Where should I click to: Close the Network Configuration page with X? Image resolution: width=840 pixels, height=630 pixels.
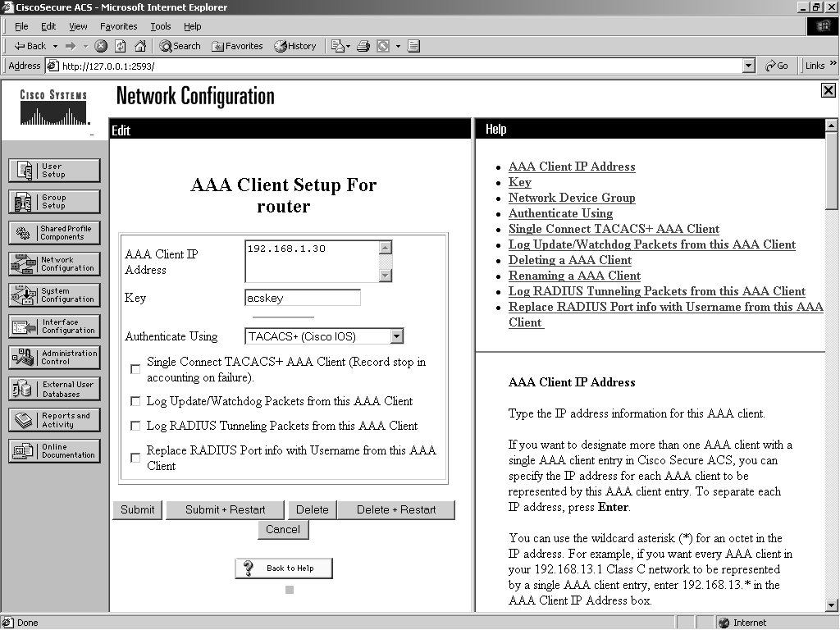(828, 90)
